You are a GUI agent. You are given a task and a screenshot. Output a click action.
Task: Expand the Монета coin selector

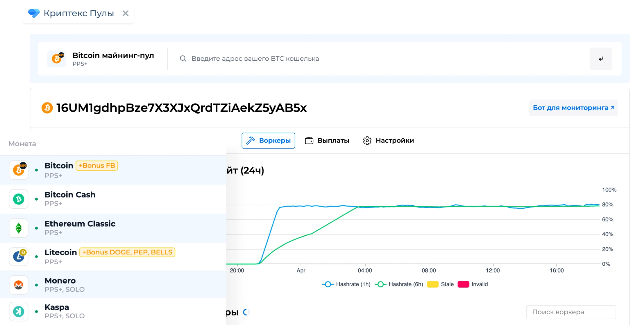[22, 144]
